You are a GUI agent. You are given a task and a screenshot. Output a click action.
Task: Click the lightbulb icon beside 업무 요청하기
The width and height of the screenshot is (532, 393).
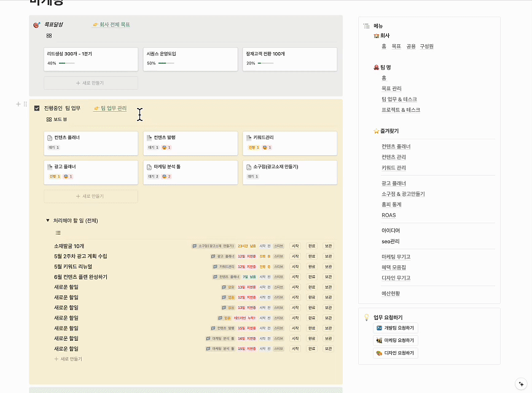coord(366,317)
